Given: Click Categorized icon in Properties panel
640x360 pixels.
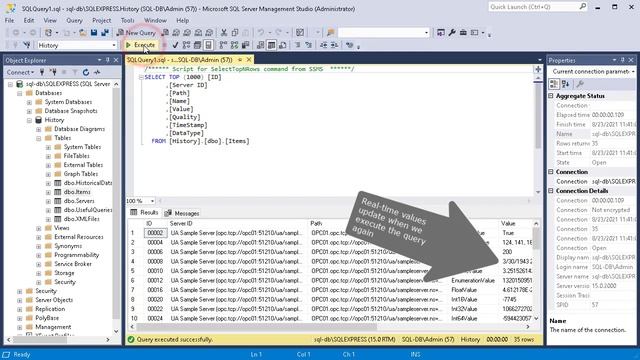Looking at the screenshot, I should (x=554, y=84).
